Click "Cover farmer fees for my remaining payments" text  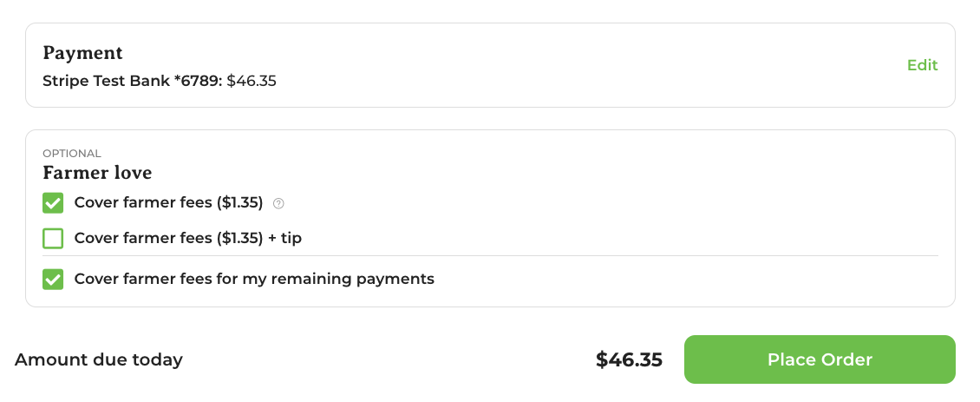point(254,279)
